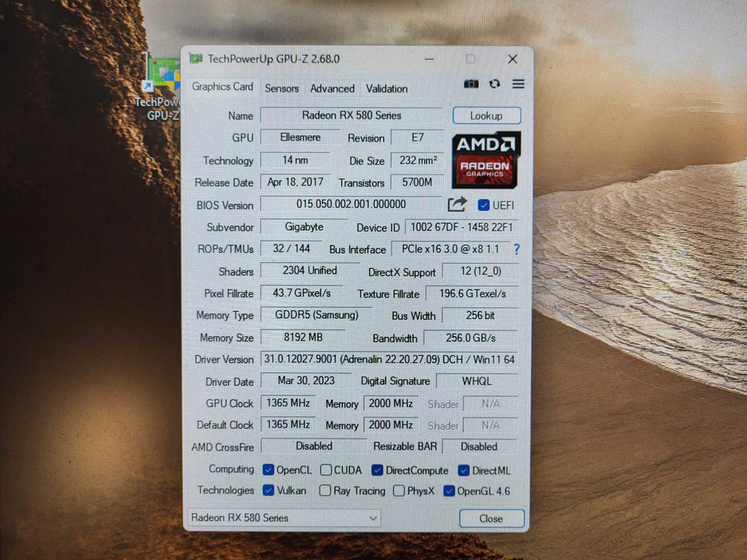Click the Bus Interface question mark icon

(516, 249)
